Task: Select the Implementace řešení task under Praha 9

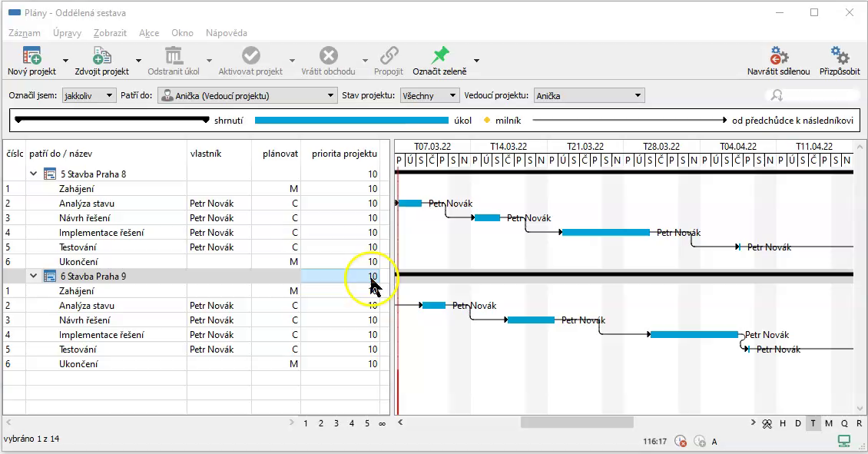Action: coord(101,335)
